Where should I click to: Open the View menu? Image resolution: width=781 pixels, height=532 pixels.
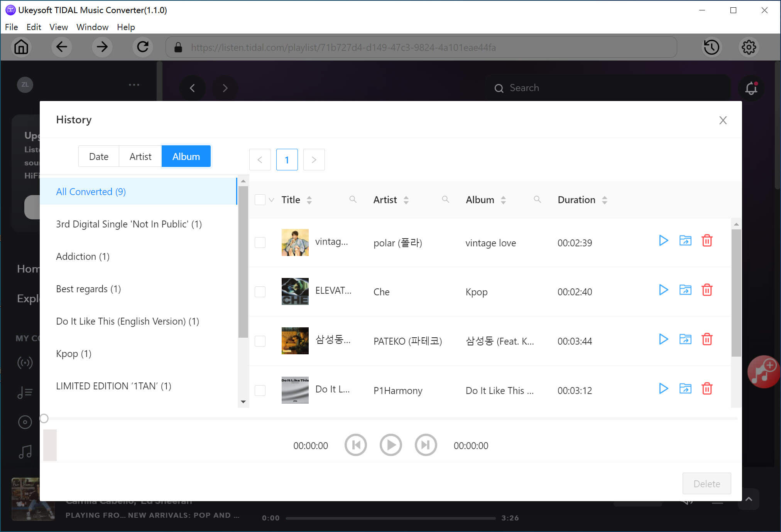(58, 27)
